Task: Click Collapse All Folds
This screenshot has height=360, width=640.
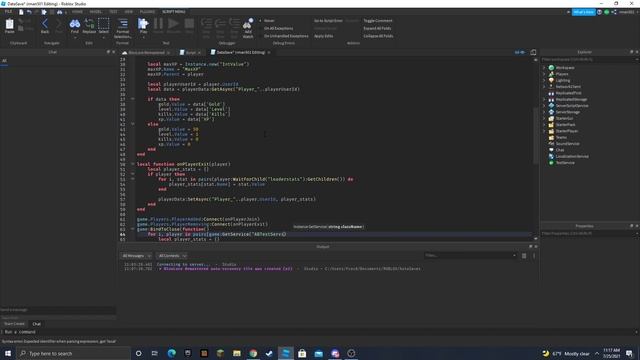Action: click(x=378, y=36)
